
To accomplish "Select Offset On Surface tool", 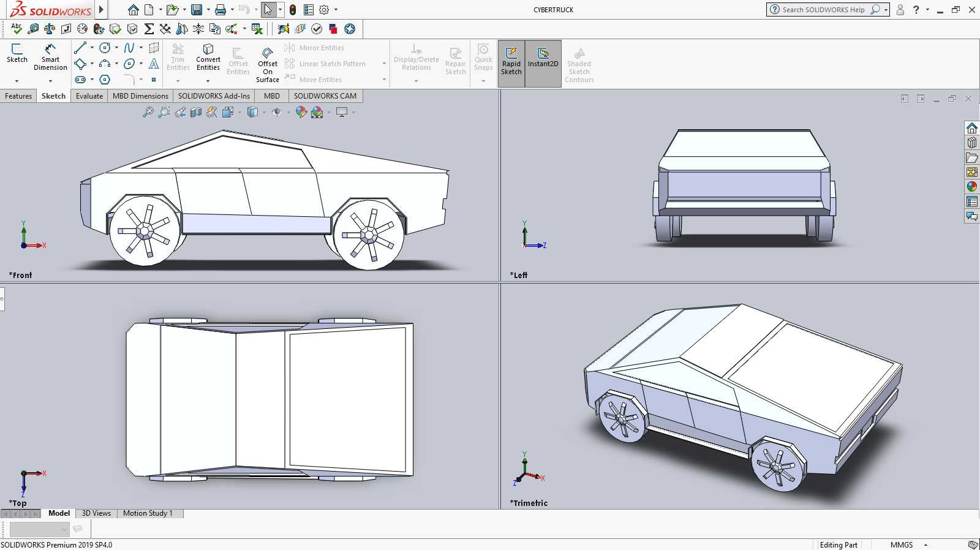I will 268,64.
